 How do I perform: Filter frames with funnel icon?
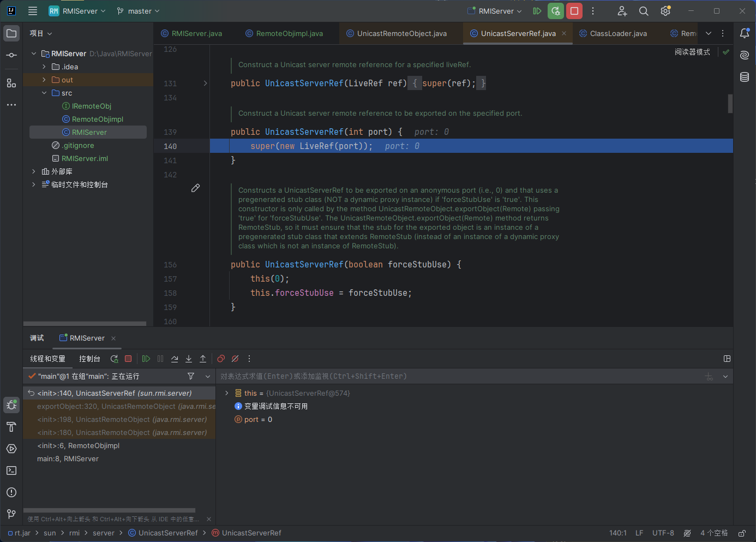point(191,376)
